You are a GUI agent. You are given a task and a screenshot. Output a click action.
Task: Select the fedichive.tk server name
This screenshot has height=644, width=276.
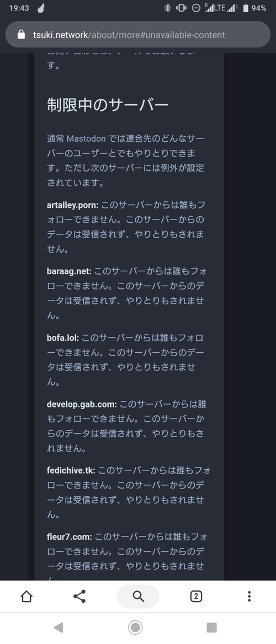click(71, 470)
